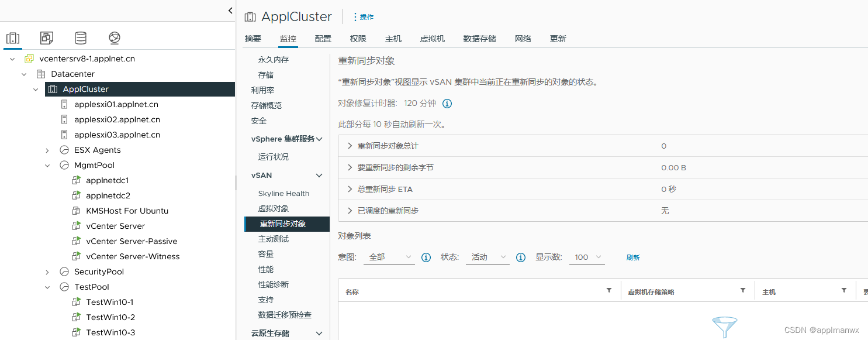Collapse the ApplCluster tree node

point(36,89)
